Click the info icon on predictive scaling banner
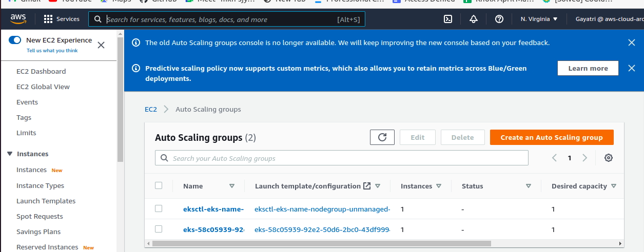The height and width of the screenshot is (252, 644). click(x=136, y=68)
